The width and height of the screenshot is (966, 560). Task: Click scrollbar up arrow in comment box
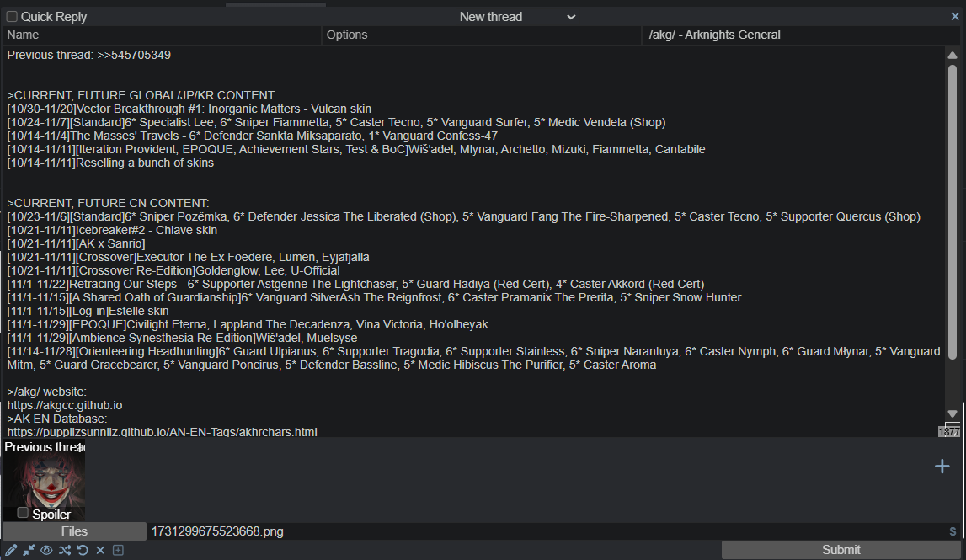tap(953, 55)
